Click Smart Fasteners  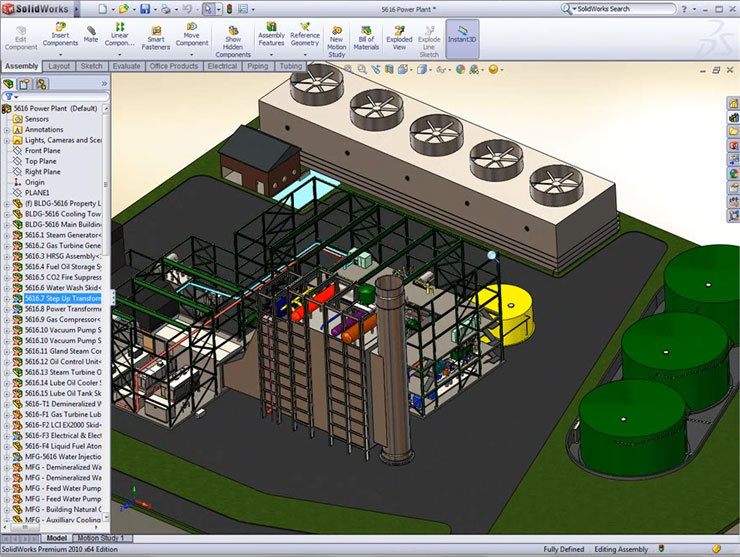coord(156,38)
